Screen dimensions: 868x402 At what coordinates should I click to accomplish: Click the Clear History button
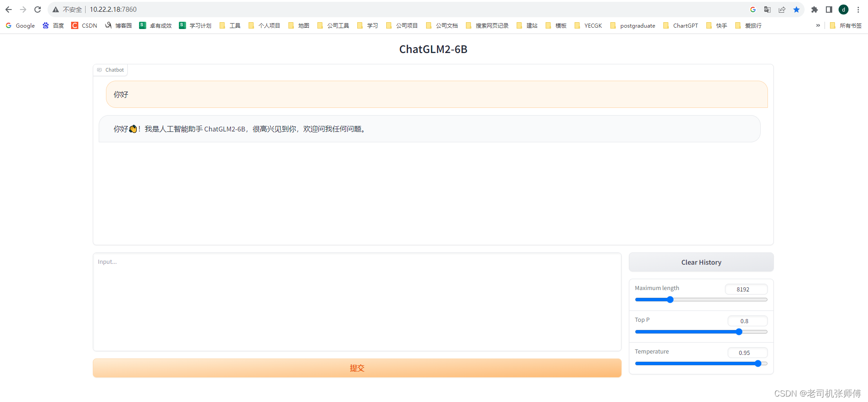click(x=701, y=262)
